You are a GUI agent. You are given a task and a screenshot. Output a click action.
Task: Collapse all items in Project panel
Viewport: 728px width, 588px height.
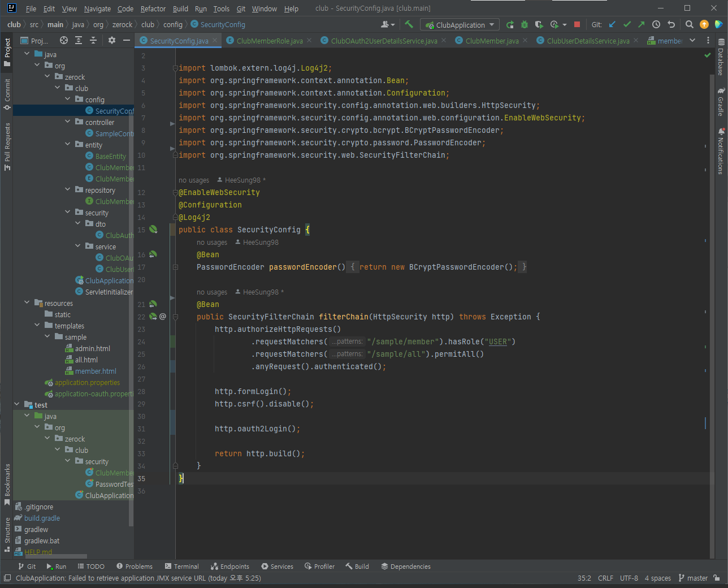tap(93, 40)
